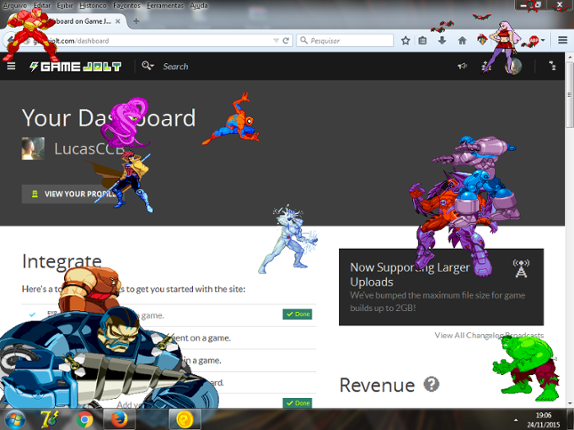Launch Google Chrome from the taskbar
The height and width of the screenshot is (430, 574).
(x=85, y=419)
